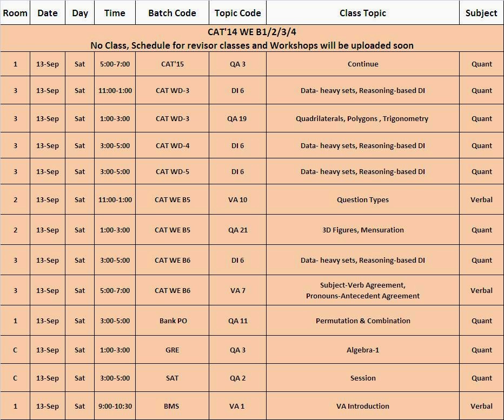Click the Quant subject in SAT row
Viewport: 504px width, 420px height.
point(481,378)
